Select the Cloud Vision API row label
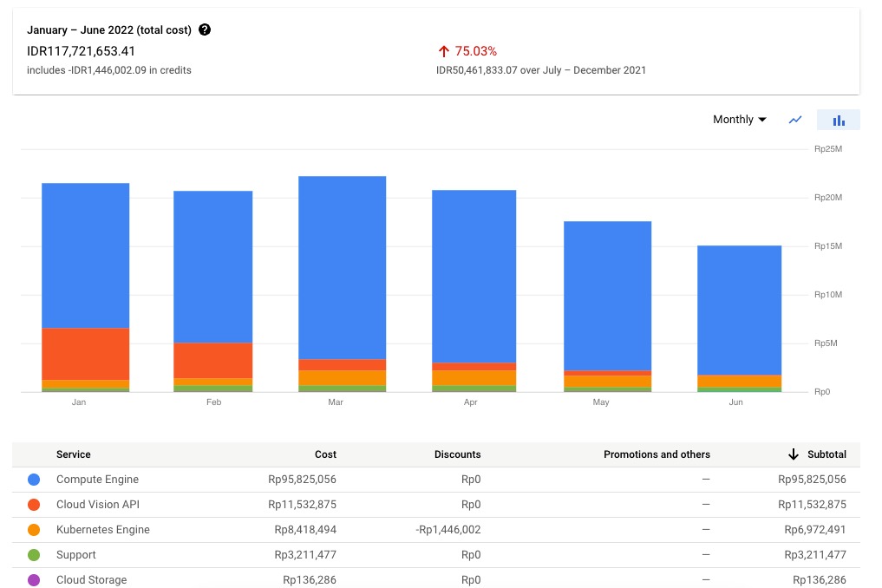Screen dimensions: 882x588 pos(97,505)
